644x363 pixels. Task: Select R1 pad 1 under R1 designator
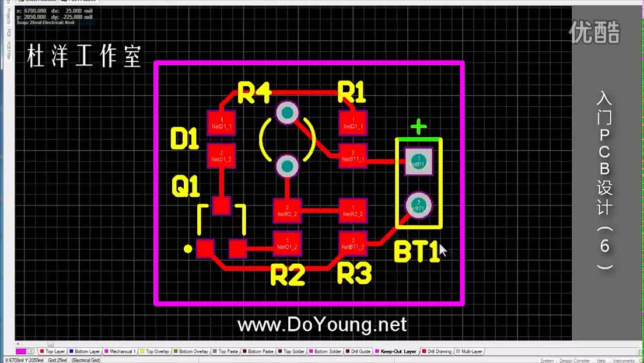coord(353,123)
